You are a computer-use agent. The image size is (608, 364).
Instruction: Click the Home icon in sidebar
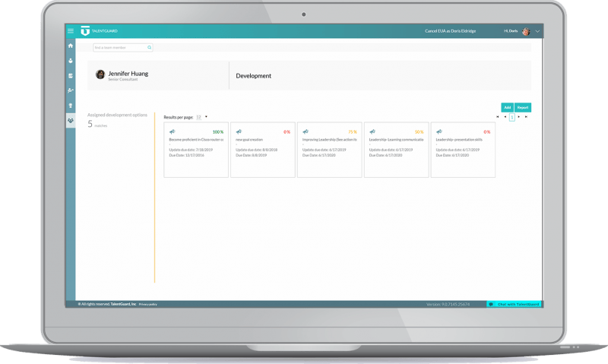click(x=71, y=46)
